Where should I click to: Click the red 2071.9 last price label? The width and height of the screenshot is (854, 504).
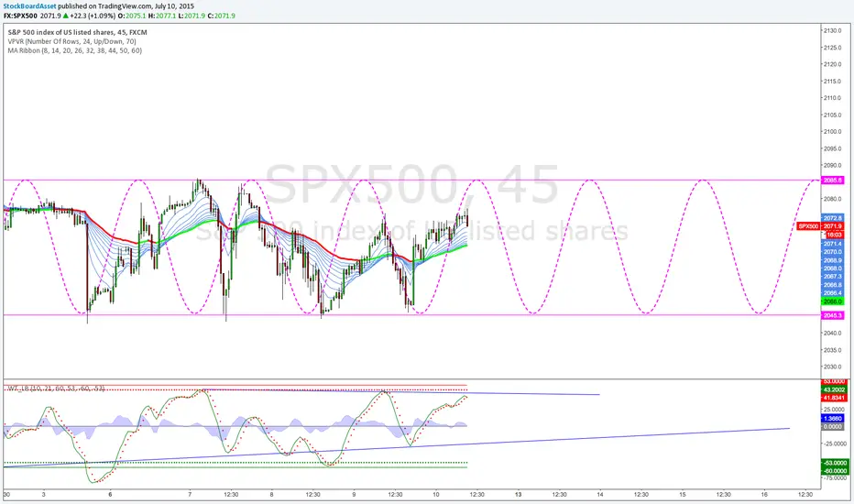[x=833, y=226]
